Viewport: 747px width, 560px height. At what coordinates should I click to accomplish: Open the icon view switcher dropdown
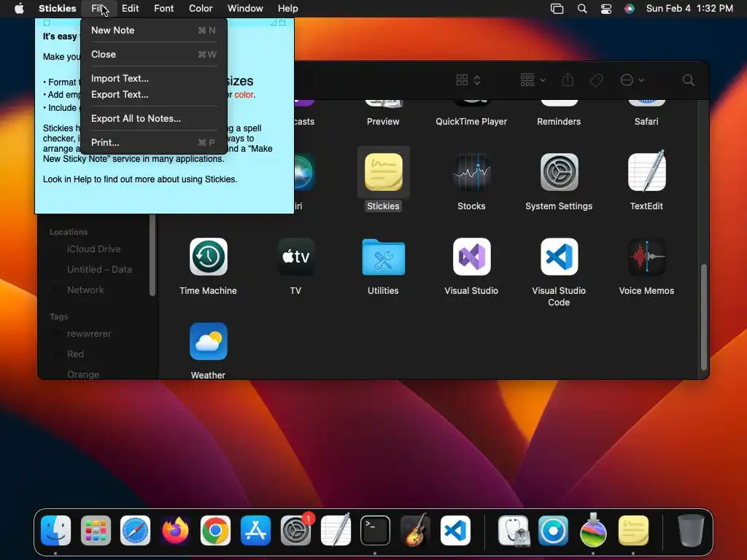tap(468, 80)
